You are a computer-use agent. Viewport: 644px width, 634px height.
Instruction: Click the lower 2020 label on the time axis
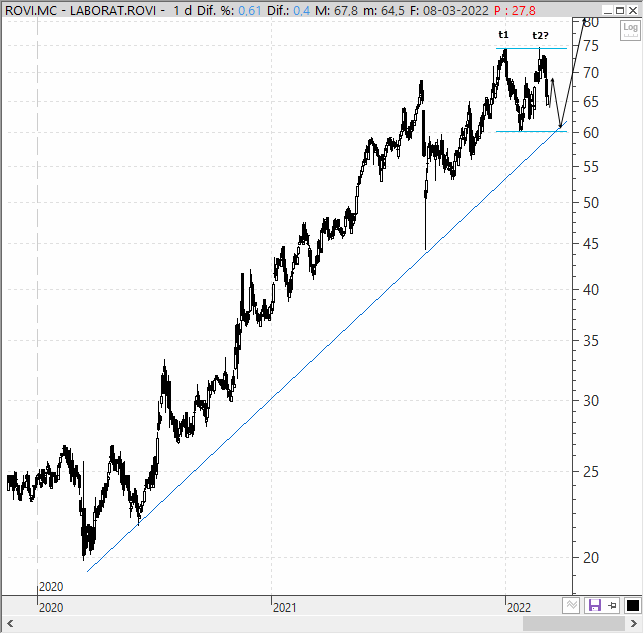51,607
